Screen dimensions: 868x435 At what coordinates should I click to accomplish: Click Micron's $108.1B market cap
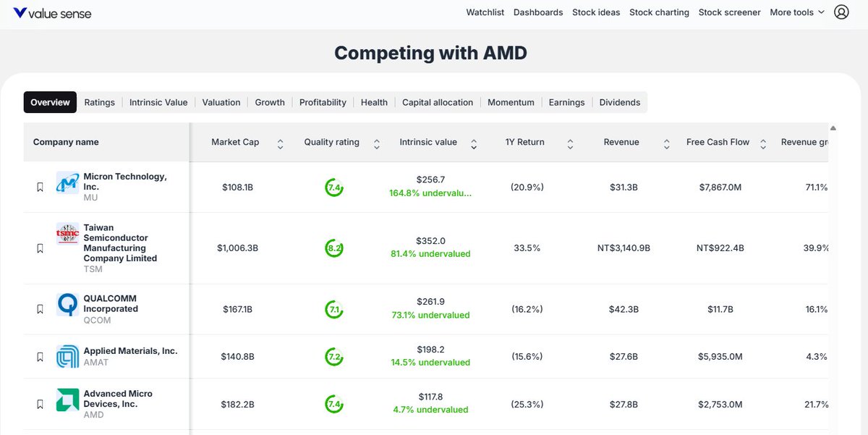[x=237, y=187]
